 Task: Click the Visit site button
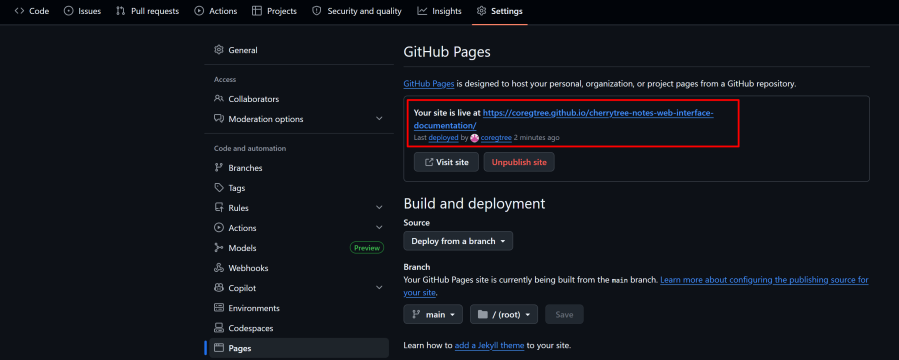446,162
